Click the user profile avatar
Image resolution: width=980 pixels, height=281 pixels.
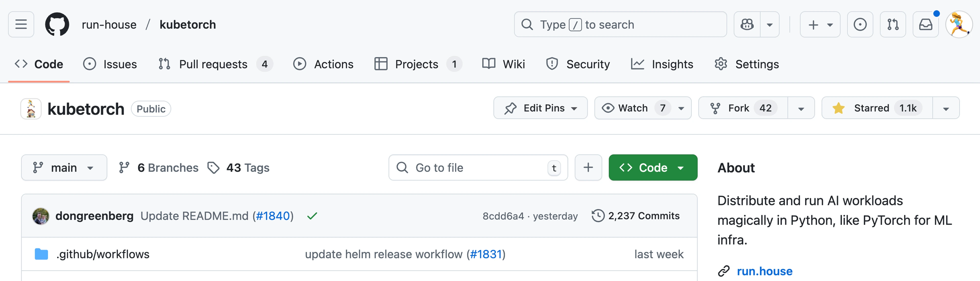coord(959,25)
